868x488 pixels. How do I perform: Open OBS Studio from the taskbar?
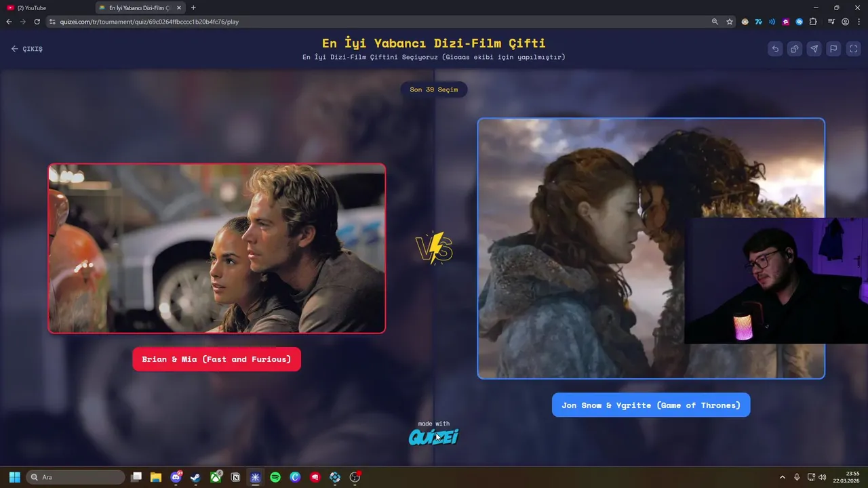point(355,477)
